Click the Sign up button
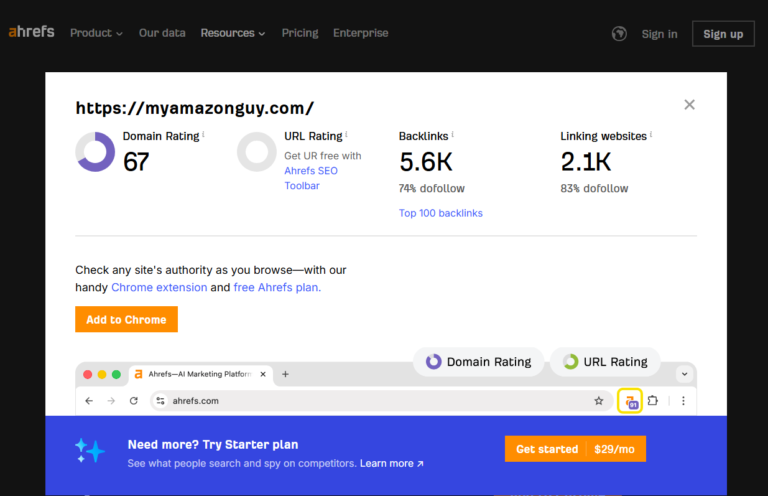 tap(723, 34)
